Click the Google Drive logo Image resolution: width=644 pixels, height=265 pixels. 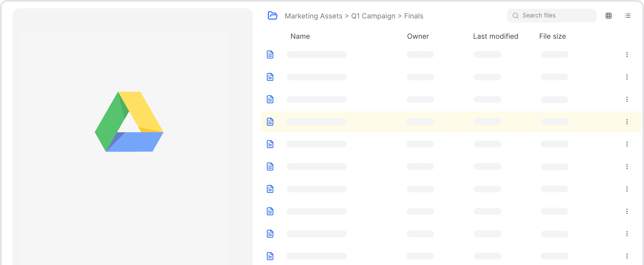coord(129,121)
